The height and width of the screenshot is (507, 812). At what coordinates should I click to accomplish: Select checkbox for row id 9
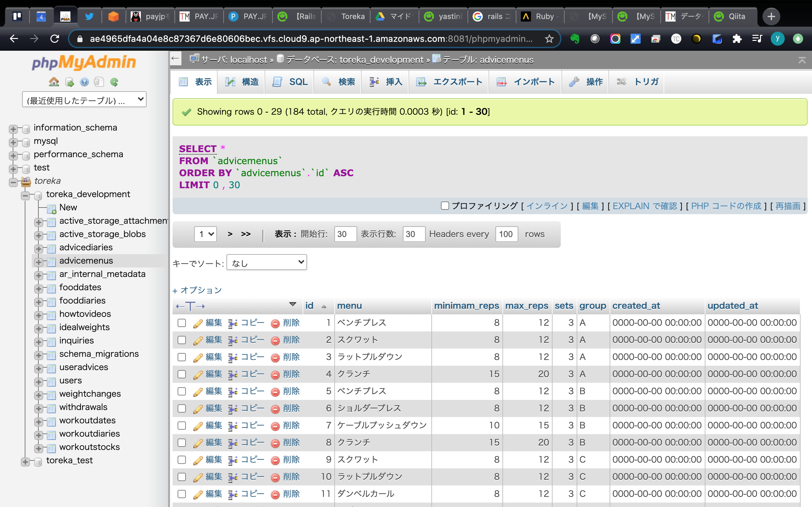[182, 460]
